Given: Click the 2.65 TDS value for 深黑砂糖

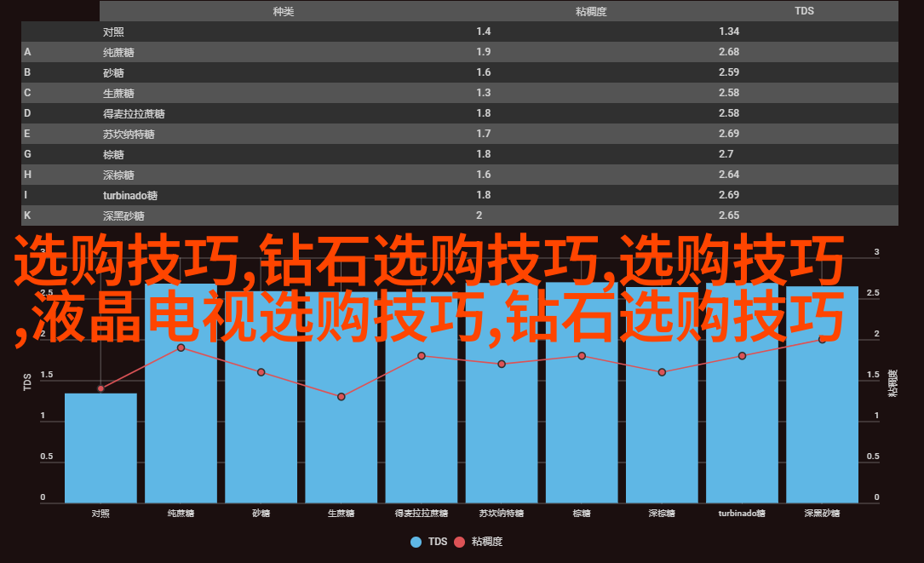Looking at the screenshot, I should coord(729,215).
